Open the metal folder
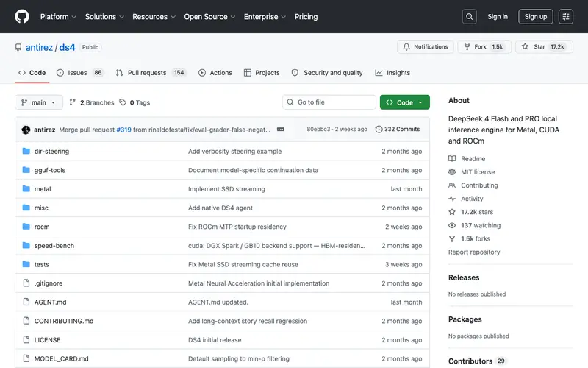The width and height of the screenshot is (588, 368). click(43, 189)
